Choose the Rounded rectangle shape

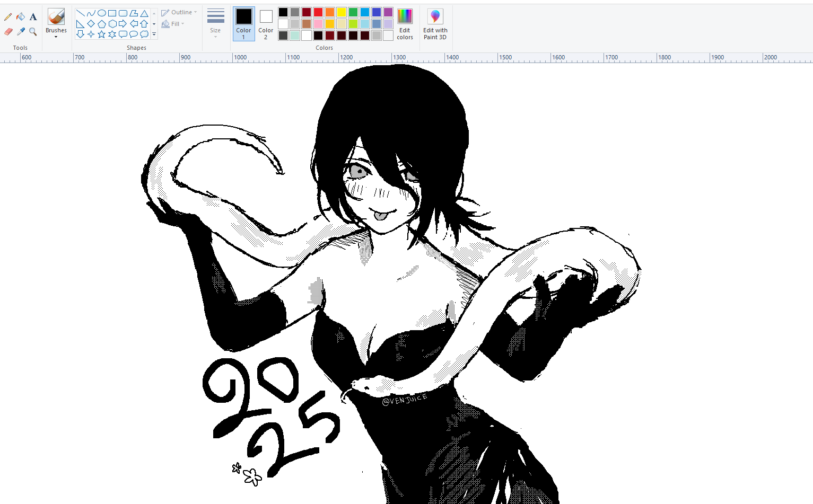click(123, 13)
